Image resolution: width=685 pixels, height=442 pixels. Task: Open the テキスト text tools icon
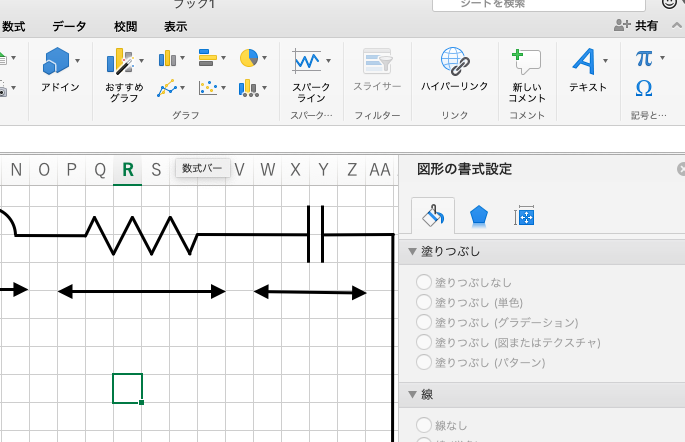click(584, 61)
